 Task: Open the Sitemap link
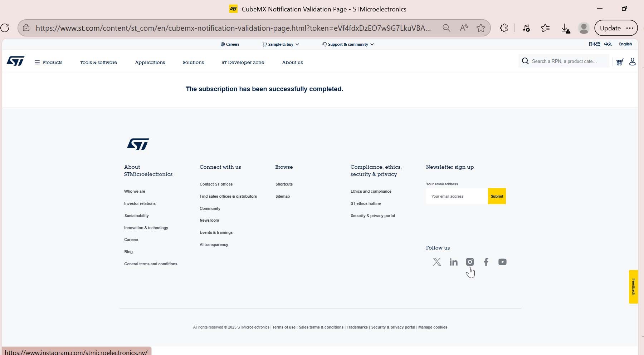[283, 196]
